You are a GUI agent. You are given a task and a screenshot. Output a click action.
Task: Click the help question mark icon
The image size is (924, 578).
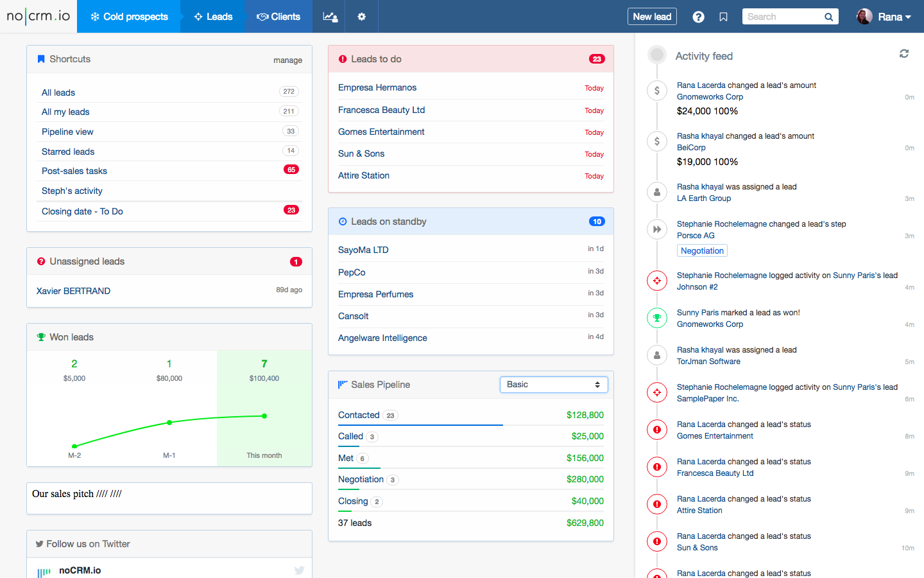tap(699, 17)
